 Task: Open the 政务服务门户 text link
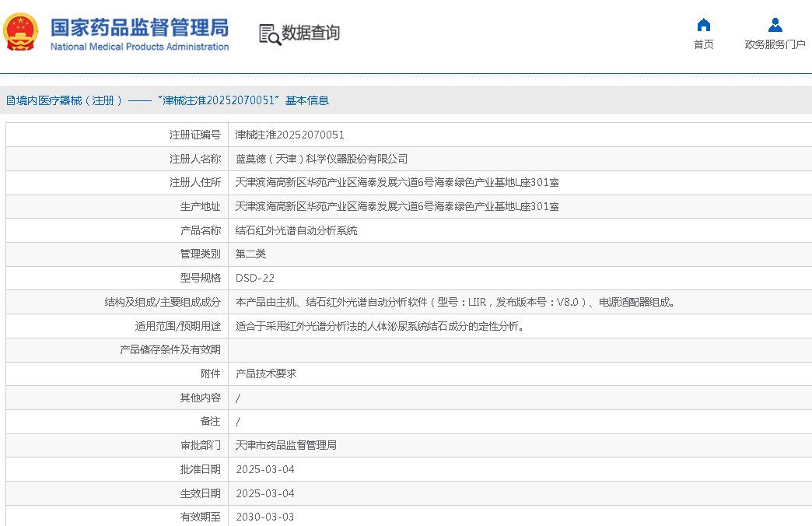coord(775,44)
